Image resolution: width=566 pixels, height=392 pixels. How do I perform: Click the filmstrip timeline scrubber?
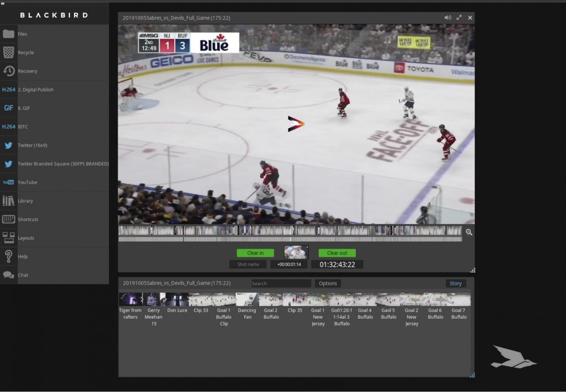[x=290, y=231]
